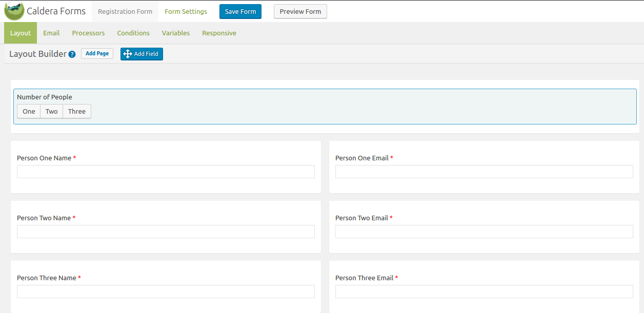The image size is (644, 313).
Task: Select Two for Number of People
Action: pos(51,112)
